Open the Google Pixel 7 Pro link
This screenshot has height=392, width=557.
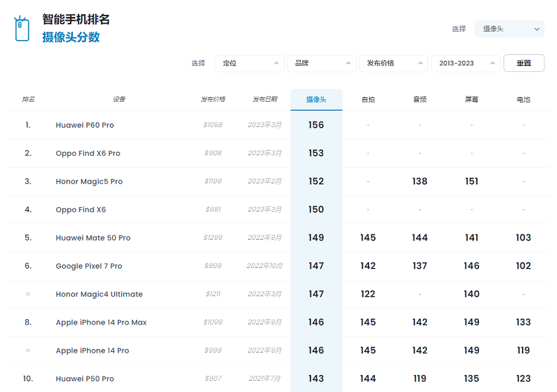coord(89,266)
